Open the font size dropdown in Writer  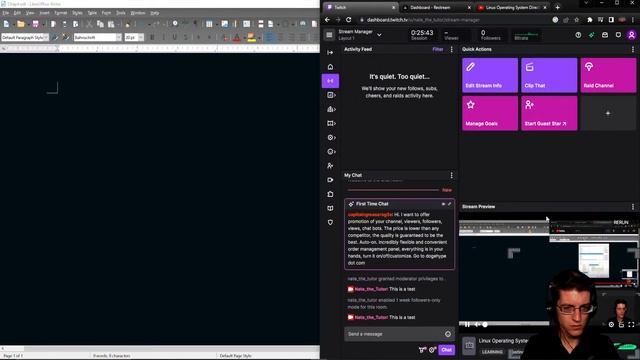141,38
